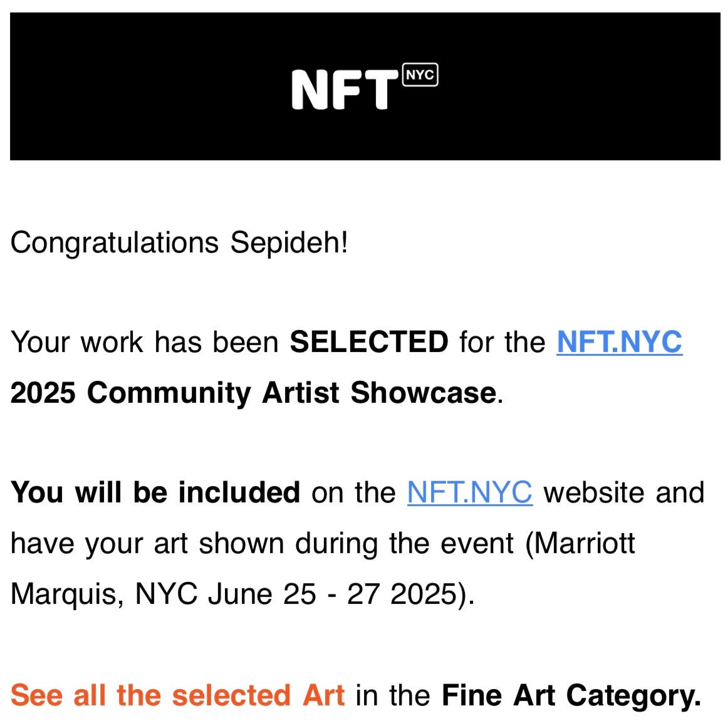Click the bold 'You will be included' text
This screenshot has width=728, height=728.
pyautogui.click(x=155, y=492)
